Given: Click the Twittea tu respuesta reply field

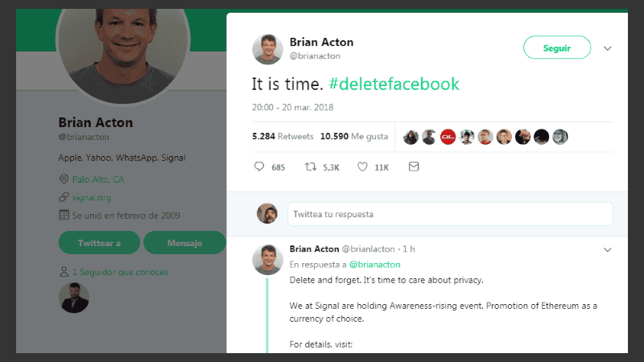Looking at the screenshot, I should point(450,214).
